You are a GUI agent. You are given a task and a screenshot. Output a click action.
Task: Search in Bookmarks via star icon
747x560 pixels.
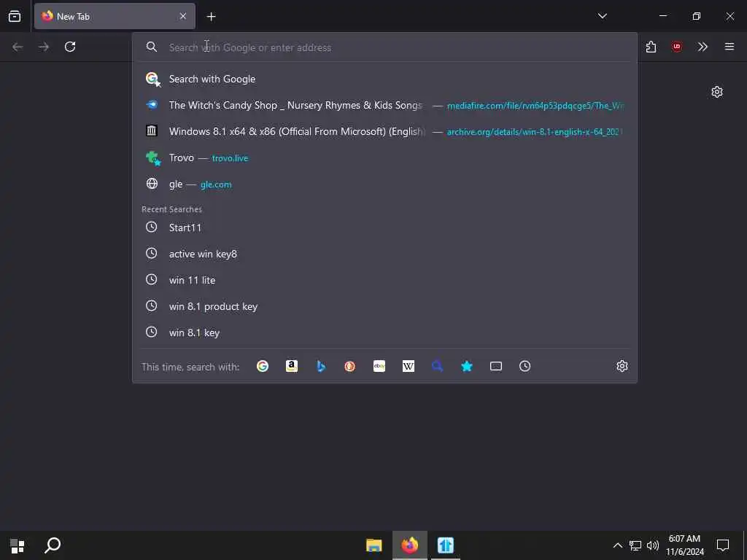click(467, 366)
